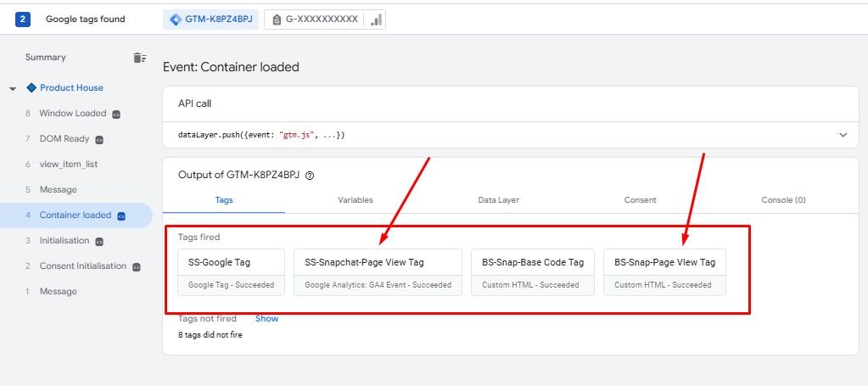Click the GTM container diamond icon in header

click(176, 20)
